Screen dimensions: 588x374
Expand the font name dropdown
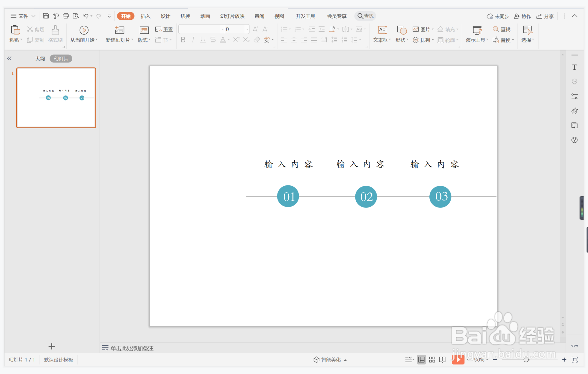tap(223, 29)
